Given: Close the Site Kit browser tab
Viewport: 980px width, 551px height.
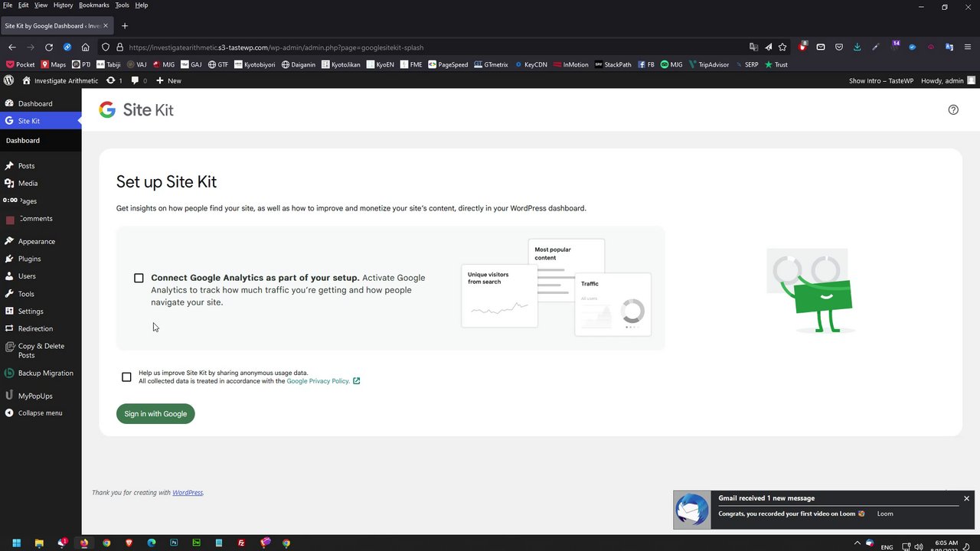Looking at the screenshot, I should point(106,26).
